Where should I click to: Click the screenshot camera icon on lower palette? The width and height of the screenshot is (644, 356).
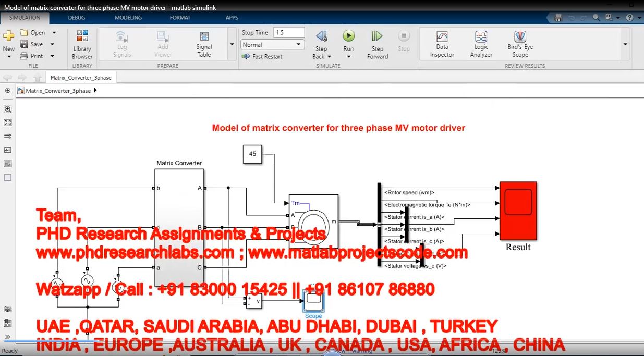tap(7, 310)
